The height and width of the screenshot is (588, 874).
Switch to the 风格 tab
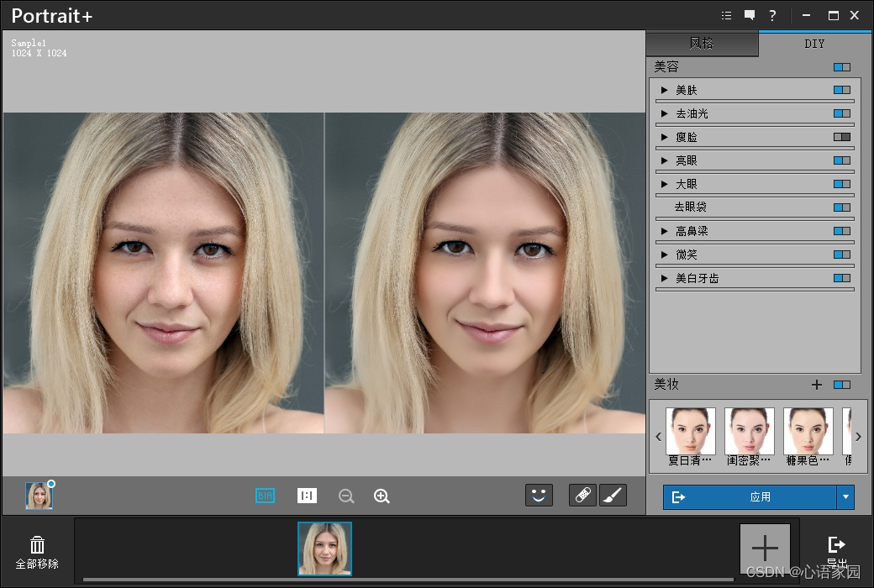click(702, 44)
